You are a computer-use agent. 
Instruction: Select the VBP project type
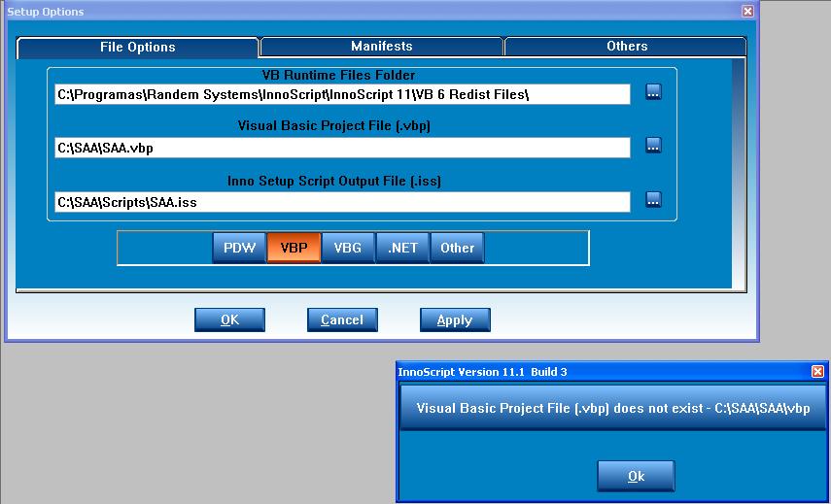pos(294,248)
